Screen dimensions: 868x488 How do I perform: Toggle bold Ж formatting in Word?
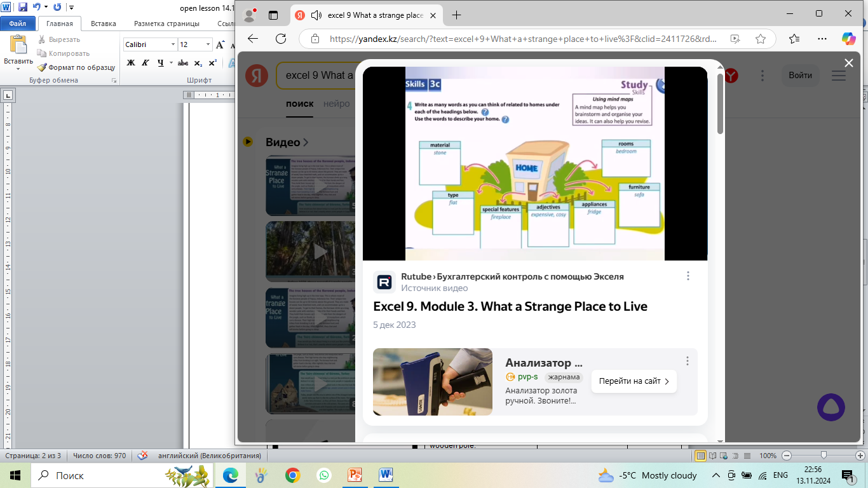tap(131, 63)
